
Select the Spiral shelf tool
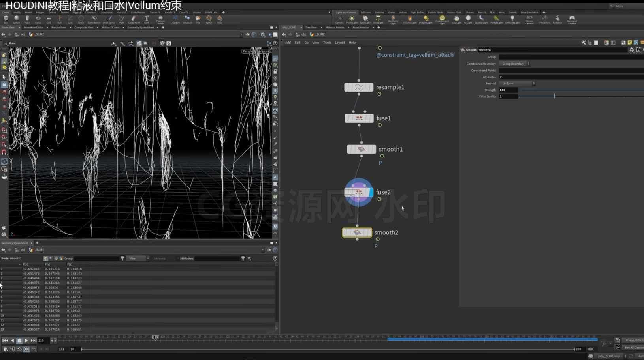coord(209,19)
